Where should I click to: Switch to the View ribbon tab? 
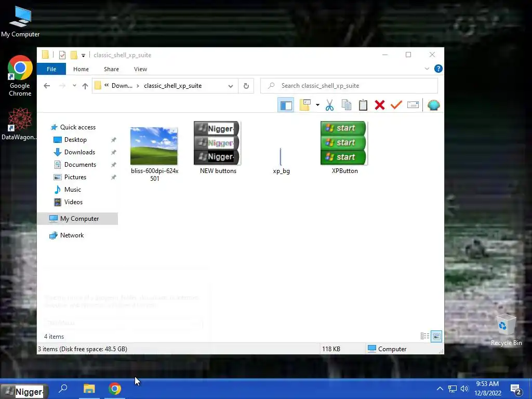click(x=140, y=69)
